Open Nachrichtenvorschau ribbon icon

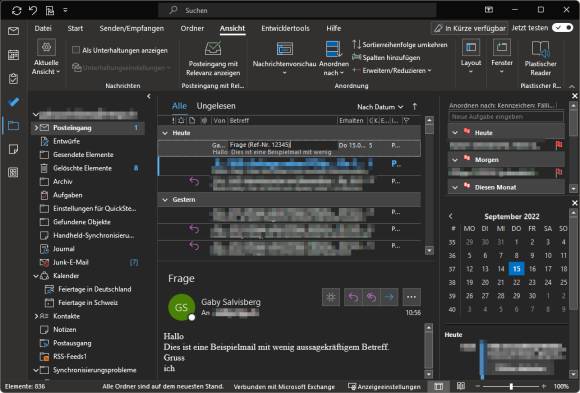pos(284,49)
